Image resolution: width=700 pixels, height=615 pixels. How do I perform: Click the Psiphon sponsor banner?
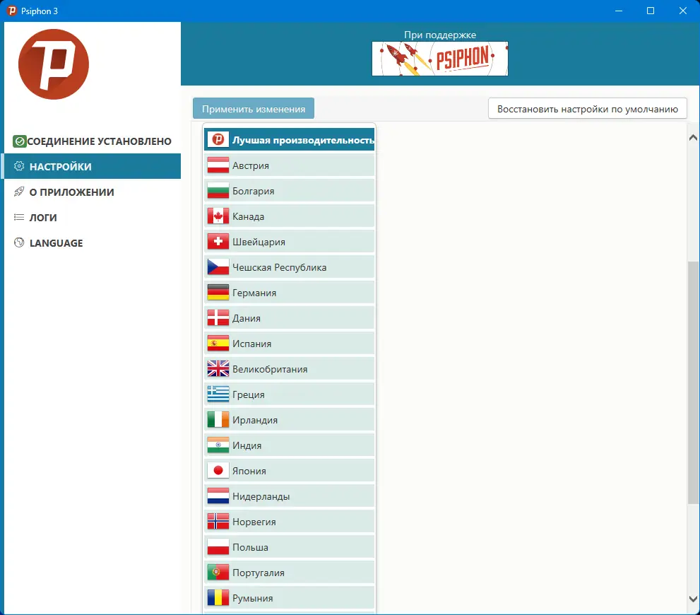click(439, 59)
